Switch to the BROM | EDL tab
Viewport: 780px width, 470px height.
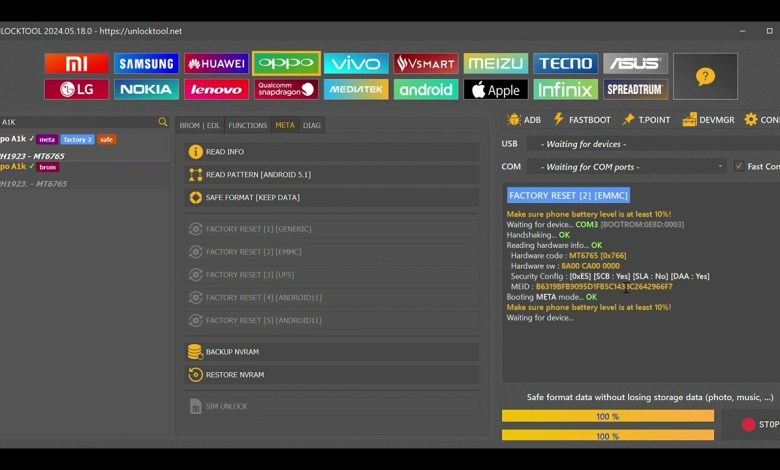[199, 125]
